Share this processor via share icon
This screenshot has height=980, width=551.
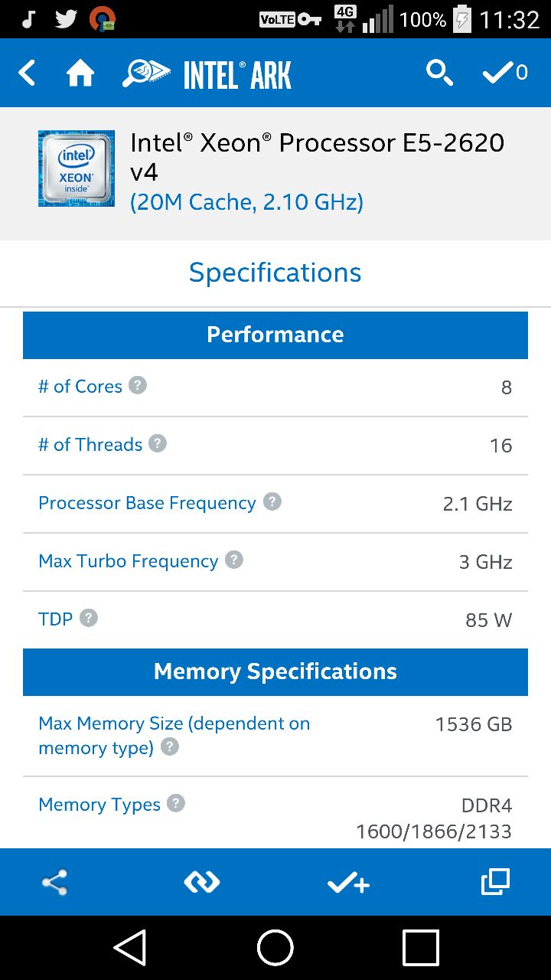click(x=54, y=882)
